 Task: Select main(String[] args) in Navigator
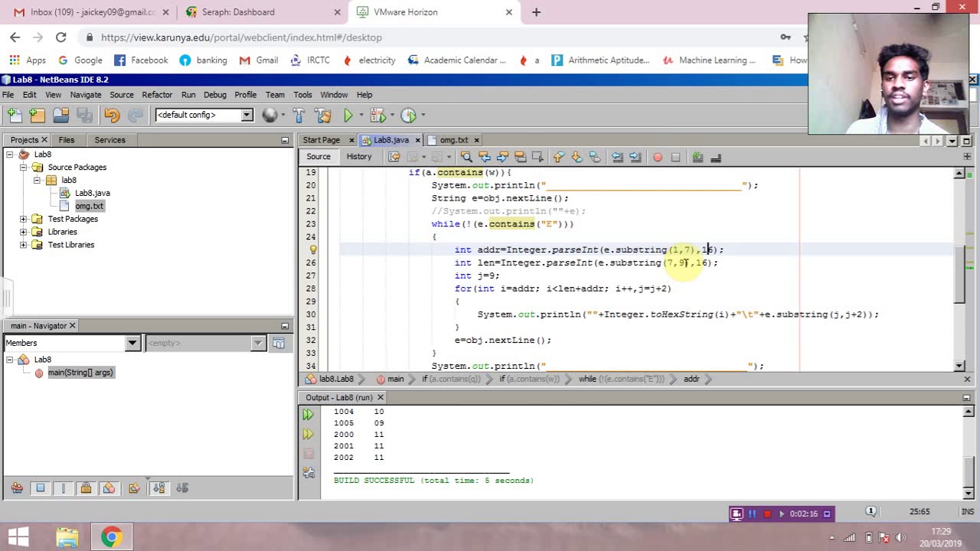pos(80,373)
